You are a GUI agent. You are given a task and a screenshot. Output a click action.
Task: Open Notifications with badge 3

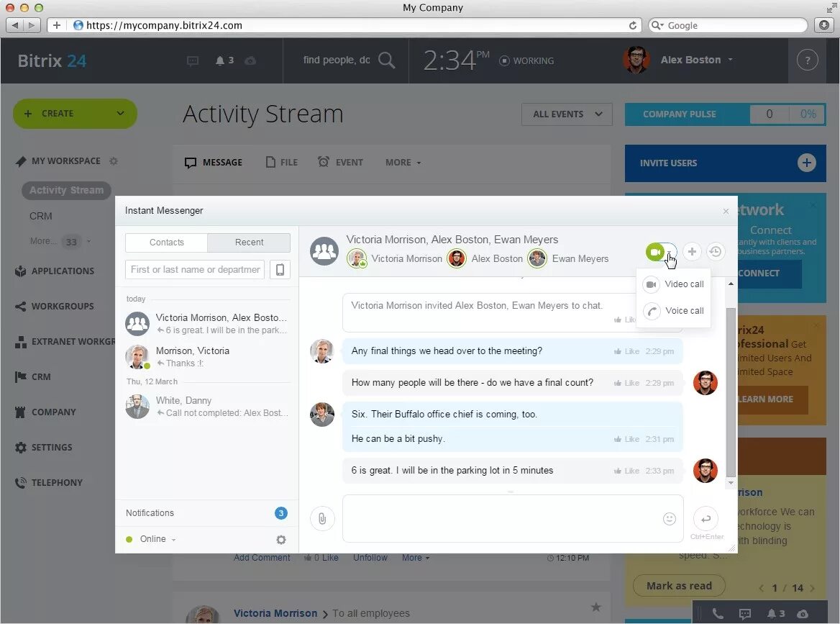207,513
